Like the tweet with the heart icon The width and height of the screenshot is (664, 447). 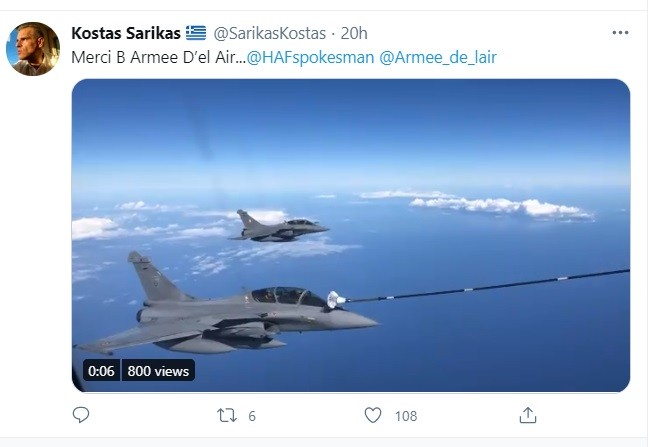click(x=372, y=415)
